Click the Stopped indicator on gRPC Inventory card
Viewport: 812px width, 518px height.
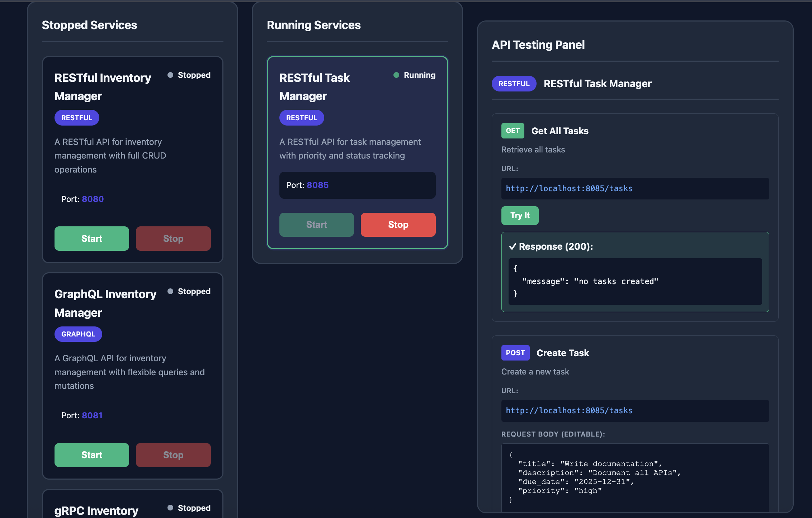click(170, 508)
